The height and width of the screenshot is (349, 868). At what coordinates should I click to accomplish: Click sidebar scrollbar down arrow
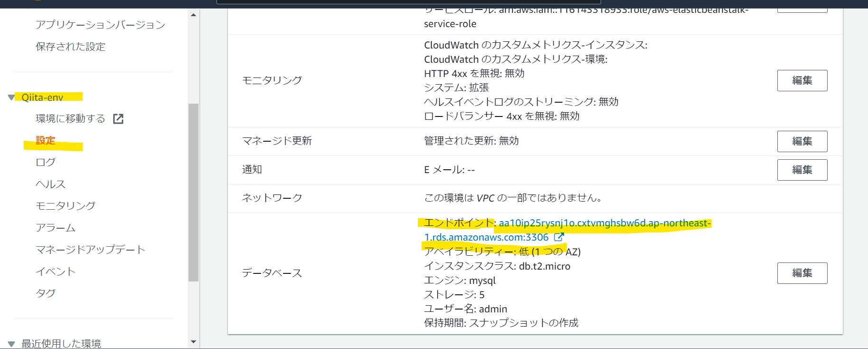tap(193, 342)
